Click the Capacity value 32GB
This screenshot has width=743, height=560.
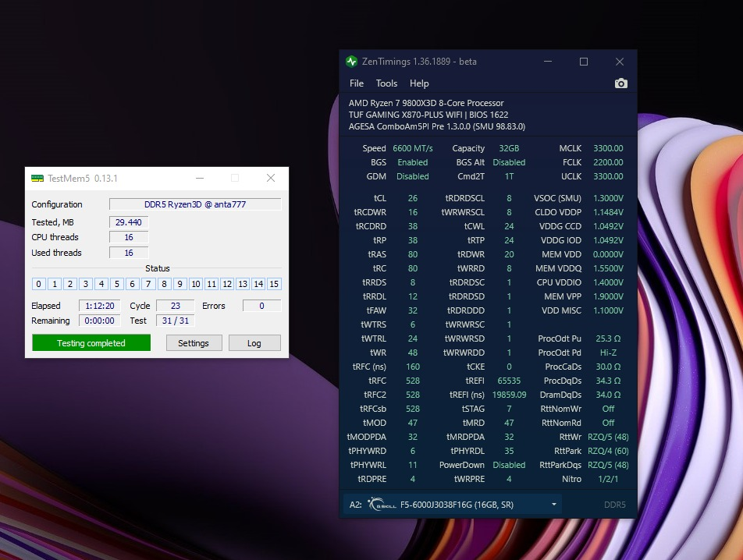(509, 148)
